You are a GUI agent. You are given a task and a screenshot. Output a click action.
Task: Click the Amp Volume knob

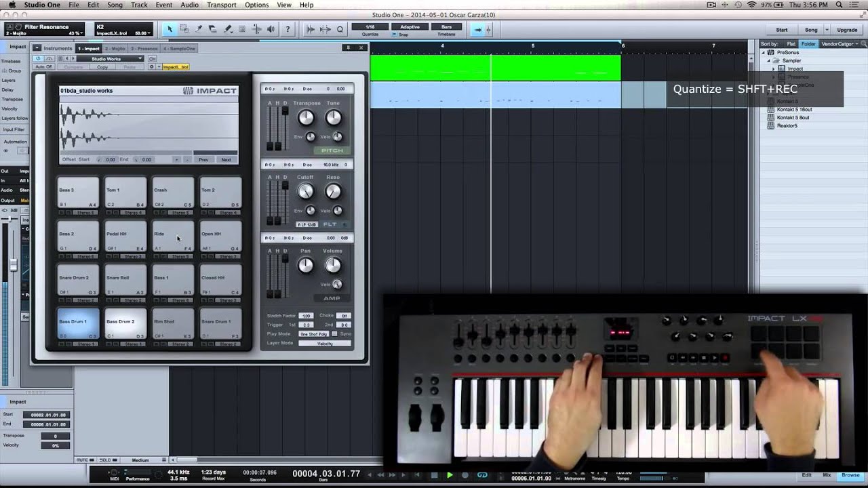click(332, 266)
